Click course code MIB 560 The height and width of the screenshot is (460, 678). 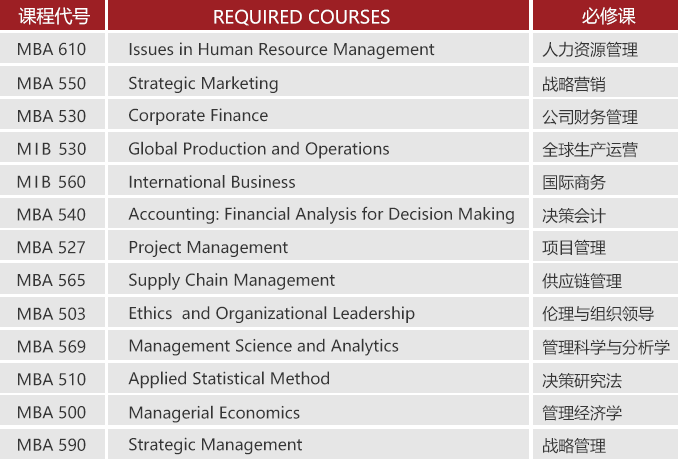click(x=51, y=182)
